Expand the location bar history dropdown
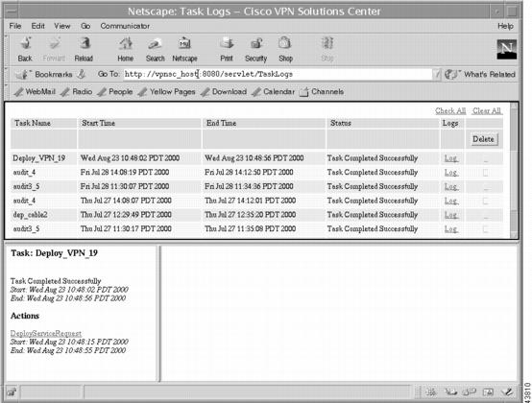This screenshot has width=532, height=403. coord(437,74)
